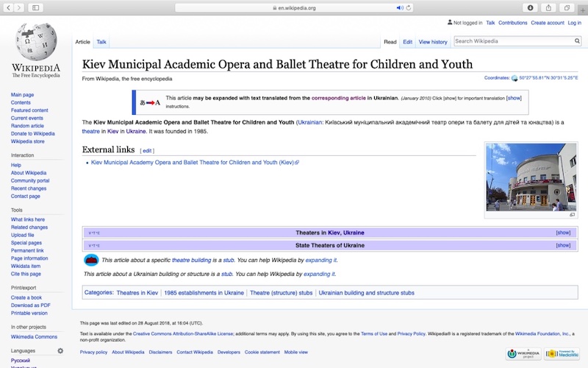Screen dimensions: 588x368
Task: Click the Wikimedia project badge
Action: pyautogui.click(x=523, y=354)
